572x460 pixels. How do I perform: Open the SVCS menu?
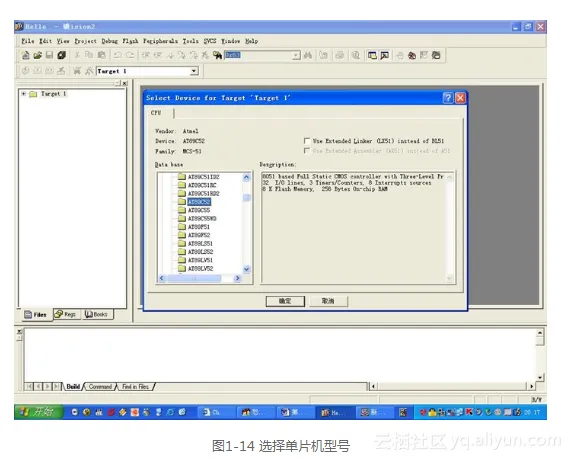[x=210, y=41]
